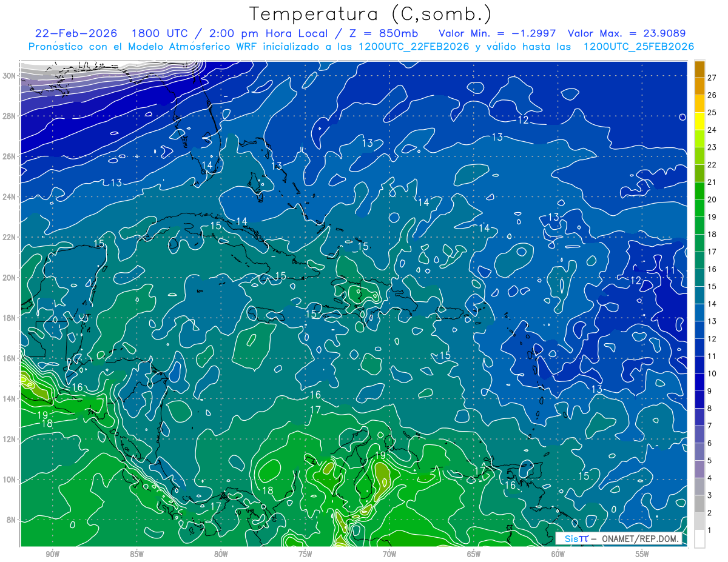Click the 90W longitude axis label
The height and width of the screenshot is (562, 728).
(x=52, y=554)
